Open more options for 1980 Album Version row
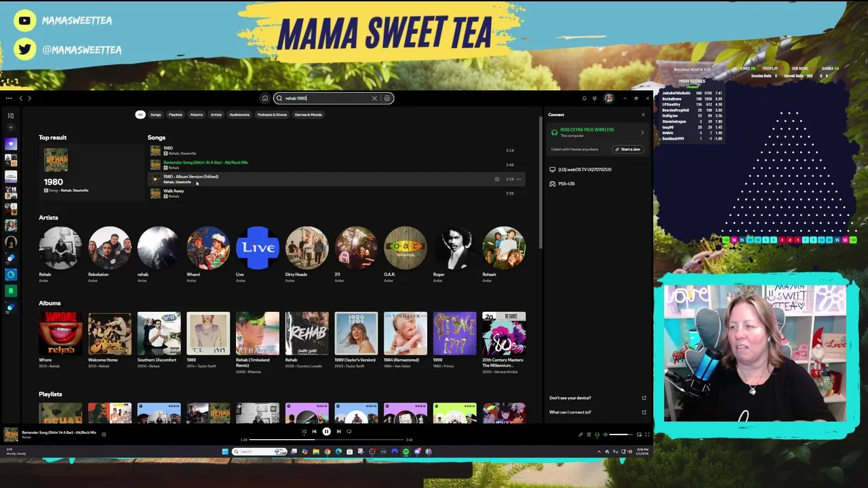The height and width of the screenshot is (488, 868). coord(519,179)
